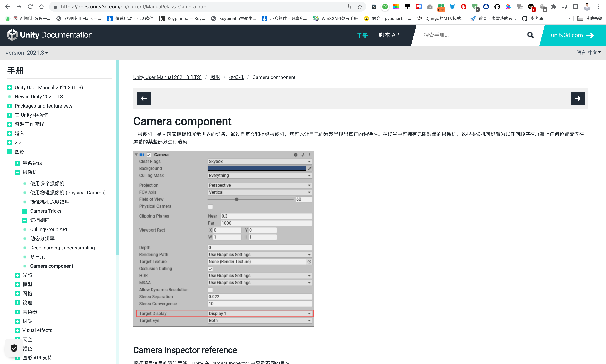Click the profile avatar icon
This screenshot has height=364, width=606.
[x=587, y=7]
